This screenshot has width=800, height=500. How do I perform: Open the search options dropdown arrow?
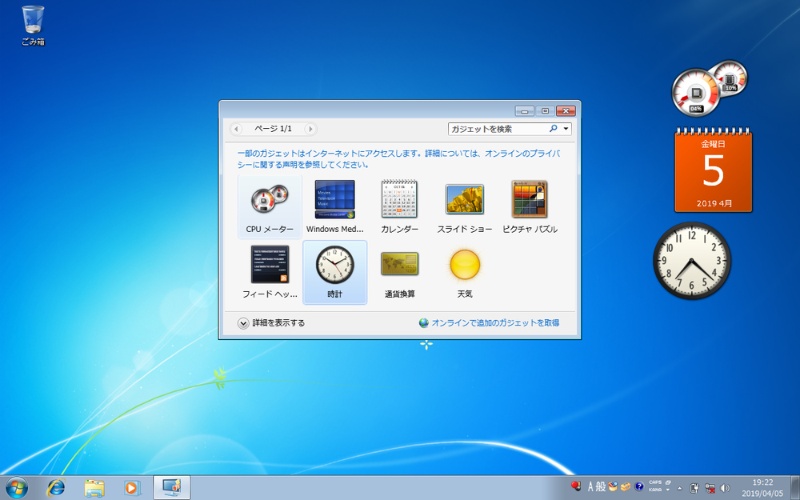[567, 129]
